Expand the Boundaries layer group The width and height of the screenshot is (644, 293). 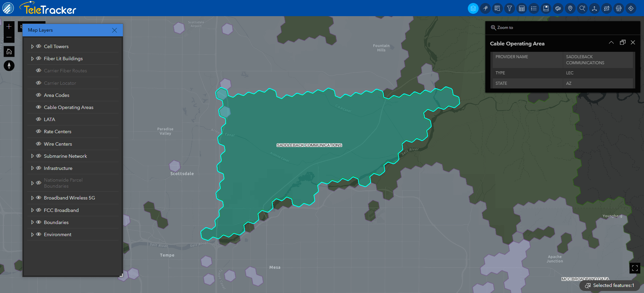pos(32,222)
